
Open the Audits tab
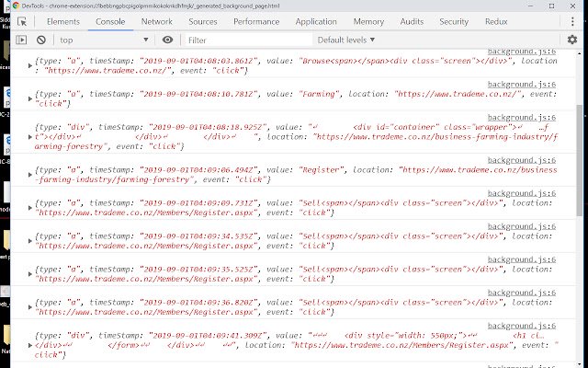(412, 22)
